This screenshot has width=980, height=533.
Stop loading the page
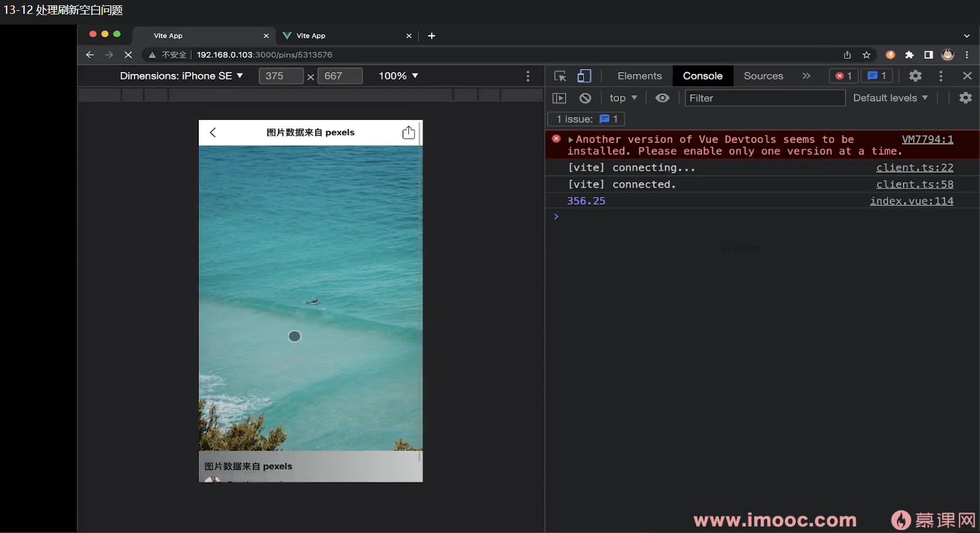click(x=128, y=55)
